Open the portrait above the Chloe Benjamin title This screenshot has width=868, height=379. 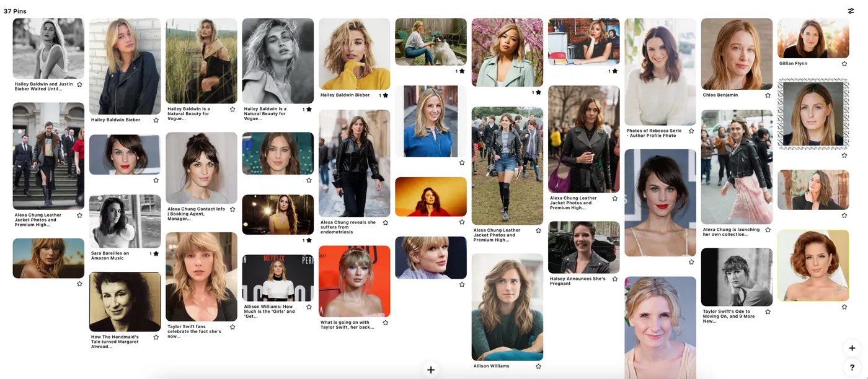tap(737, 54)
